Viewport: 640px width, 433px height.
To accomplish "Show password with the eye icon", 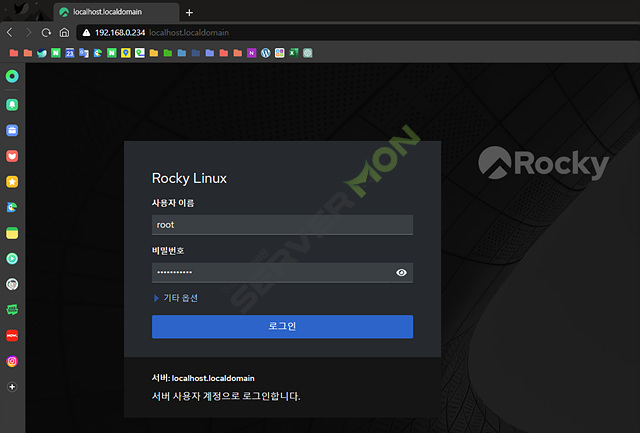I will point(401,273).
